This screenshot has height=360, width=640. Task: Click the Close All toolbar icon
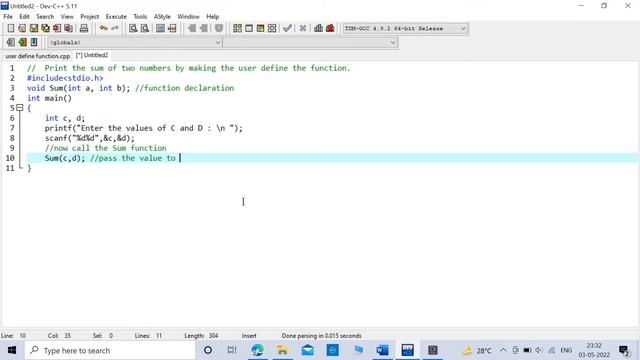[x=69, y=28]
